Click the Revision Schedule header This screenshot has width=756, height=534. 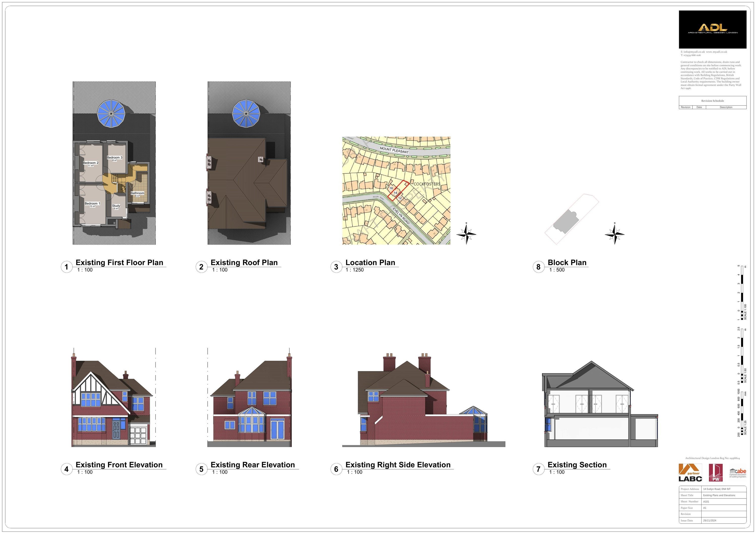(x=713, y=101)
